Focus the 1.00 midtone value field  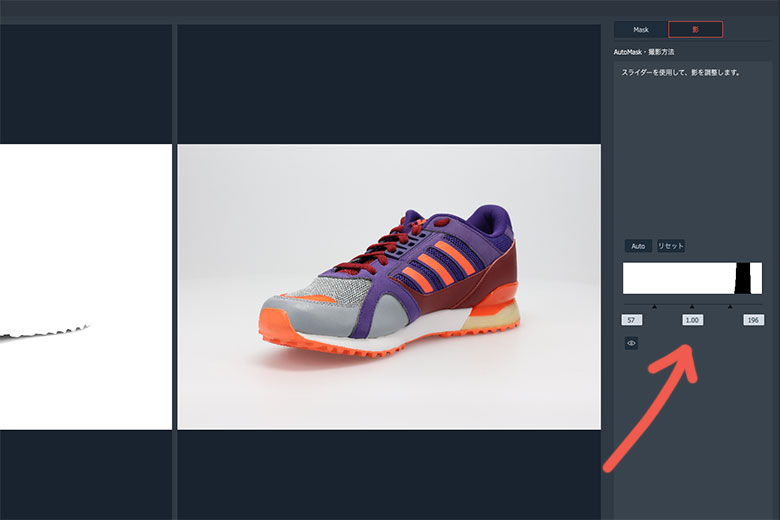[x=692, y=320]
